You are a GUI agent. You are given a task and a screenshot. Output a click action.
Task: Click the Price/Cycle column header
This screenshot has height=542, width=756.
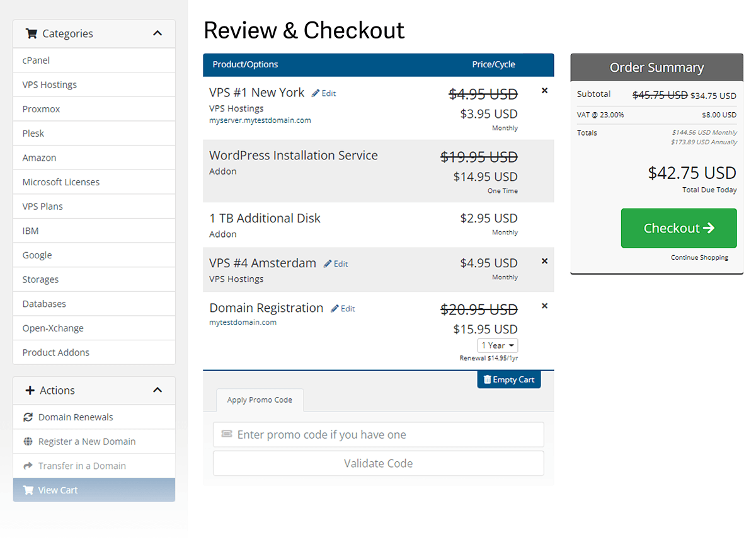pos(494,64)
